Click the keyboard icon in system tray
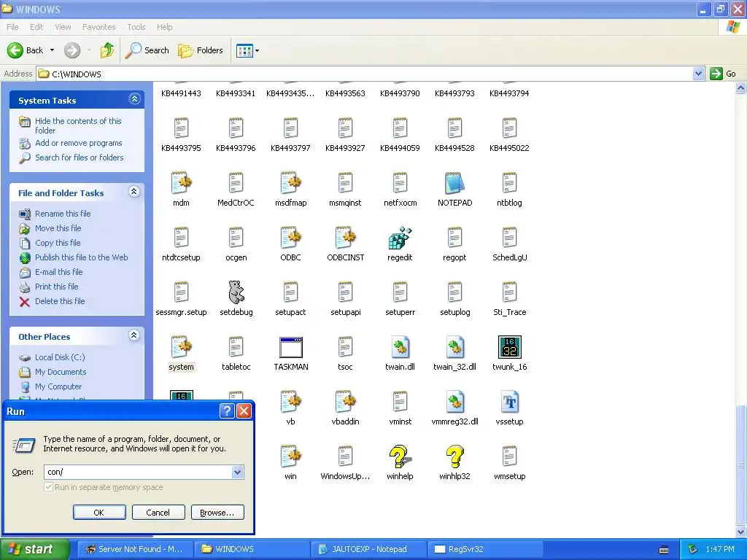747x560 pixels. pyautogui.click(x=664, y=550)
